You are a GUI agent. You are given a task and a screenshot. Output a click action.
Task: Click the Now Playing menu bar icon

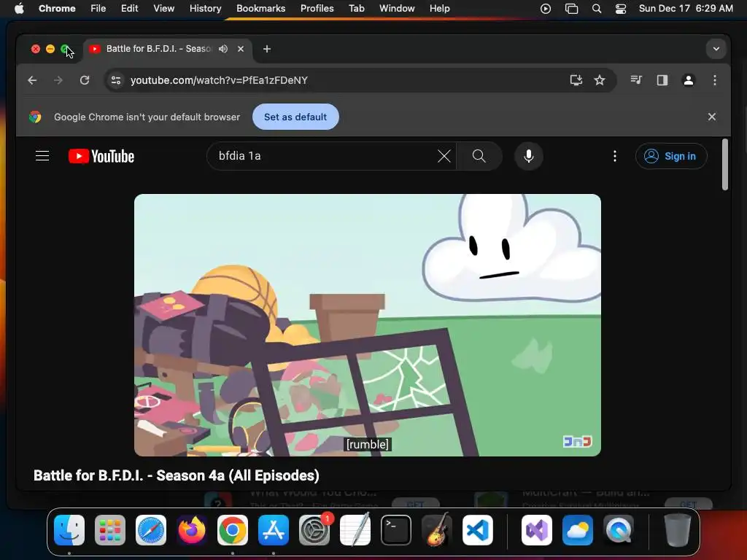(x=546, y=8)
